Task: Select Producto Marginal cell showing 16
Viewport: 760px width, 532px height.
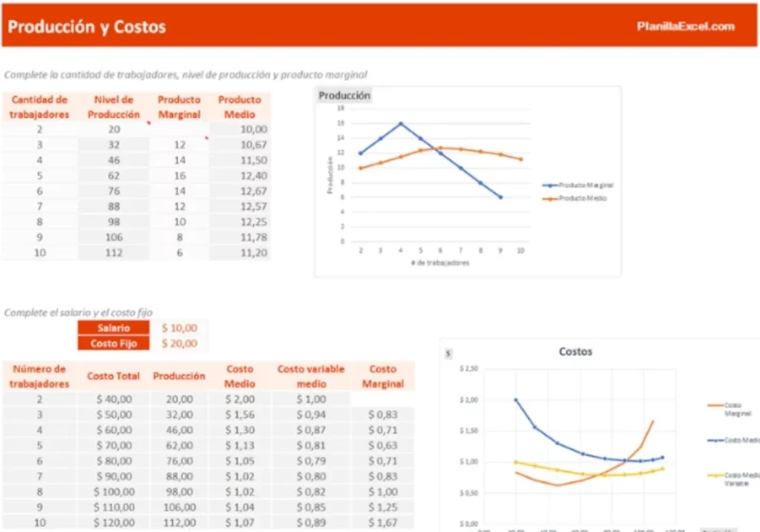Action: tap(180, 176)
